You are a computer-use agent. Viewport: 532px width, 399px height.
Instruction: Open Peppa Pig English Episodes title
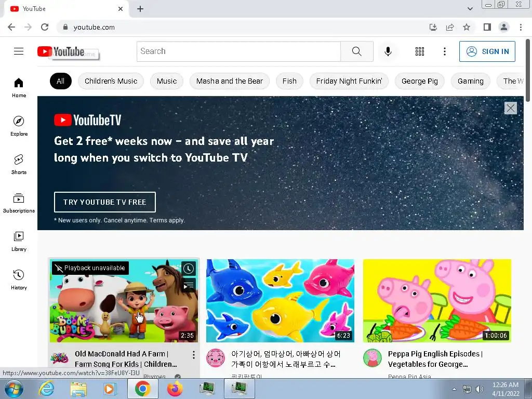(436, 359)
